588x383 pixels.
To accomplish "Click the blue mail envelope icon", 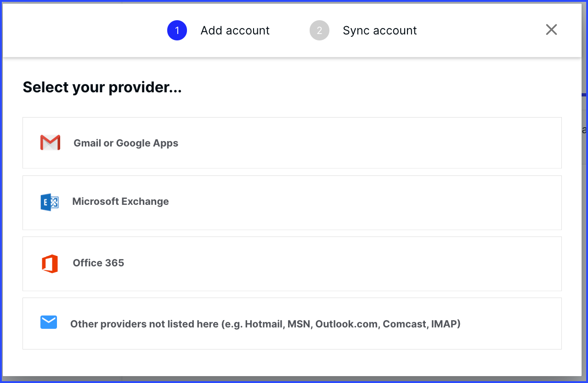I will [x=49, y=322].
